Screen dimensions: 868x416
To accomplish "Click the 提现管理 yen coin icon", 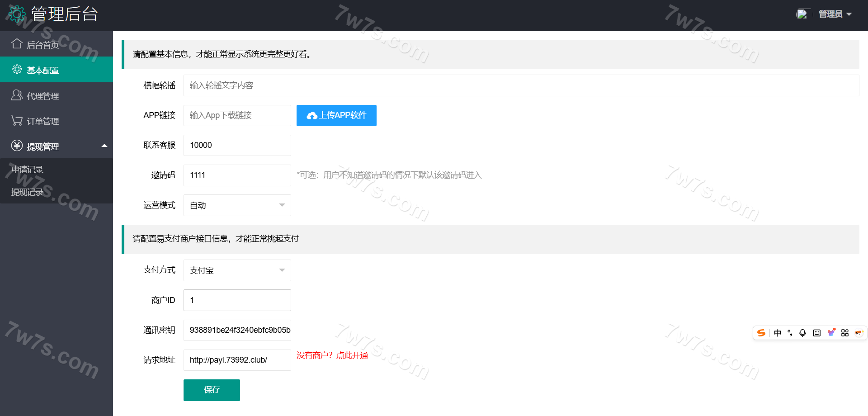I will pos(17,146).
